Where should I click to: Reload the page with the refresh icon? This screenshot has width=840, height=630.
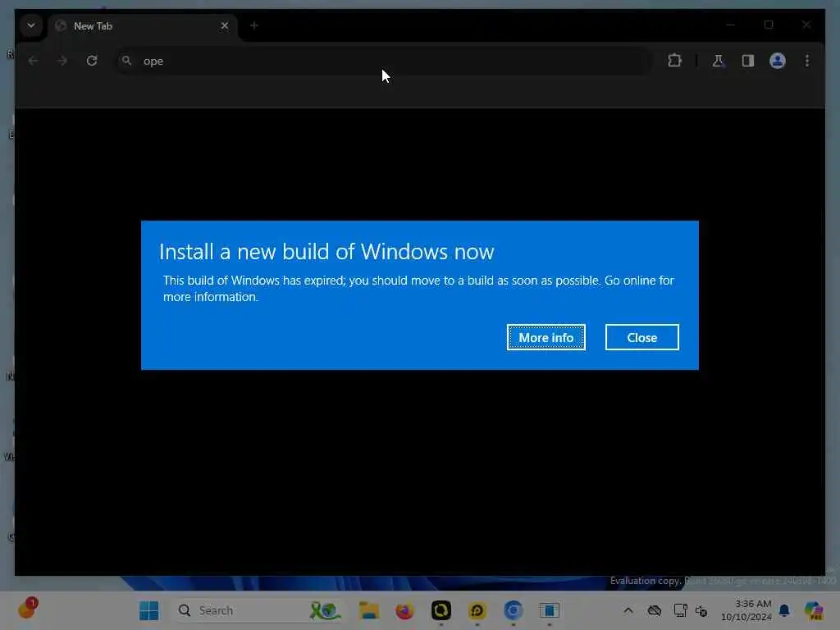(x=92, y=61)
